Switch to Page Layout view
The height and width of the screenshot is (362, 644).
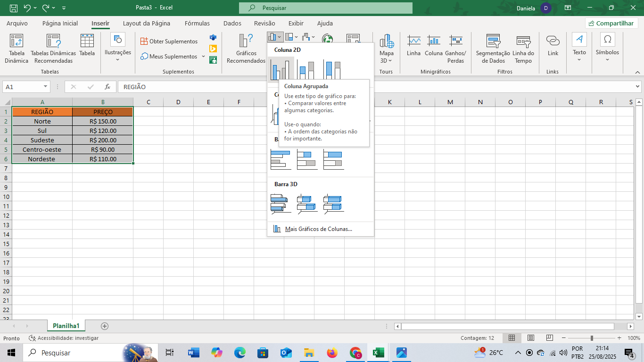tap(531, 338)
